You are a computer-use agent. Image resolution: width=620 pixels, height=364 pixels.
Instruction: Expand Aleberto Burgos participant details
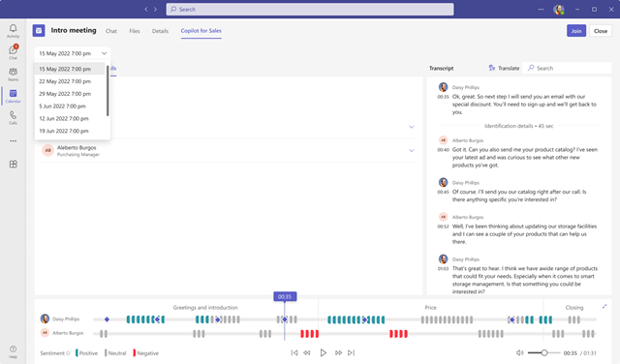pyautogui.click(x=411, y=151)
